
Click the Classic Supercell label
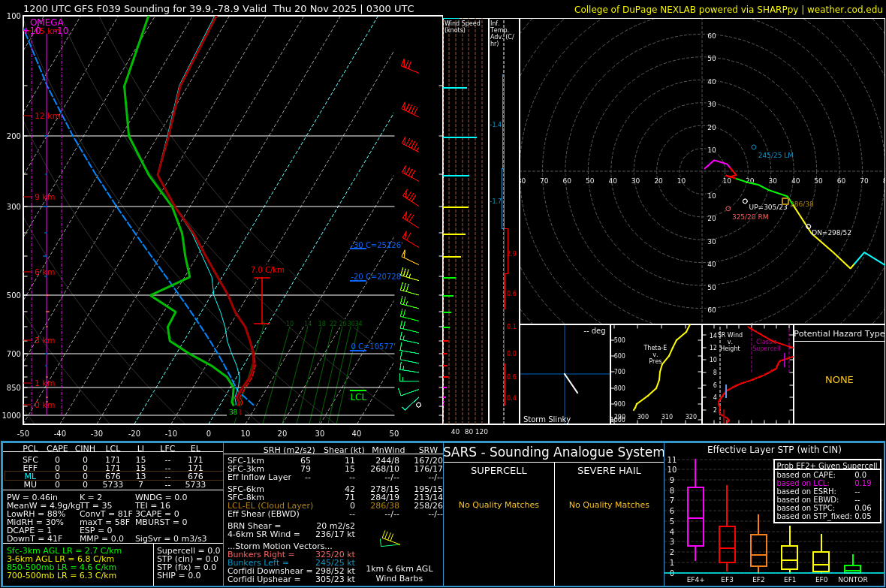point(766,345)
